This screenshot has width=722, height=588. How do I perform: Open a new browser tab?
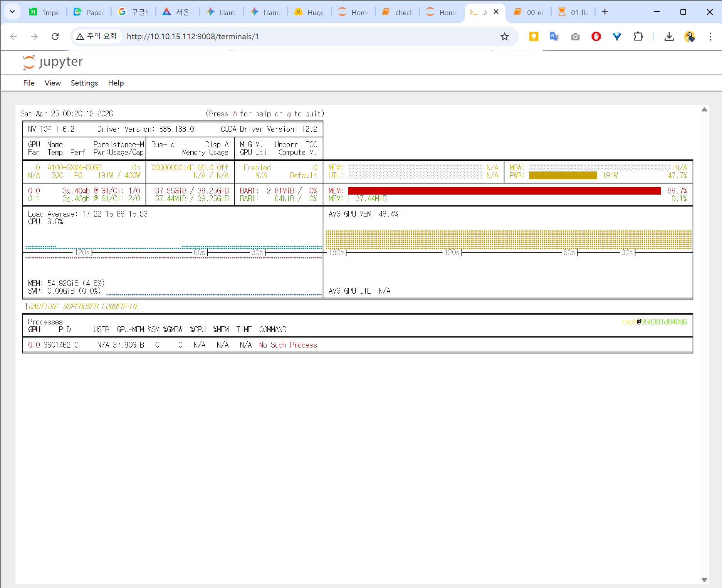pyautogui.click(x=605, y=12)
